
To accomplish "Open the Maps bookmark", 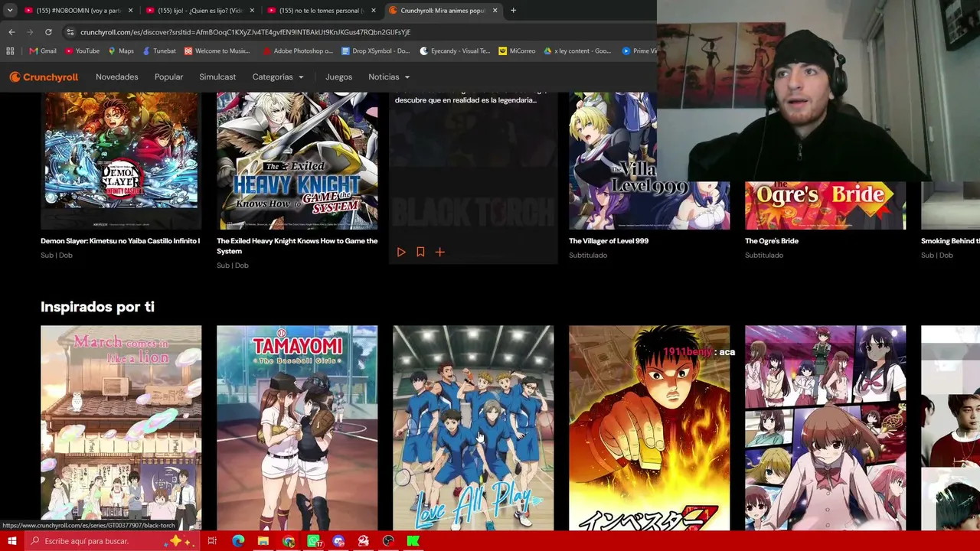I will pyautogui.click(x=121, y=51).
